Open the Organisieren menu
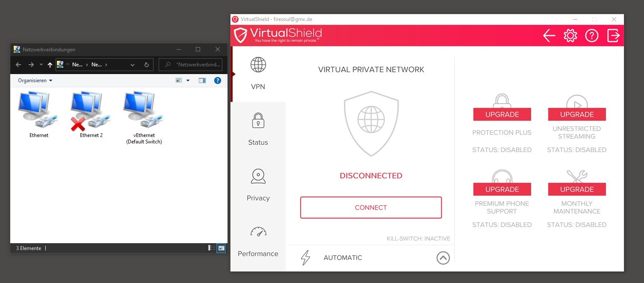The width and height of the screenshot is (644, 283). pos(35,80)
